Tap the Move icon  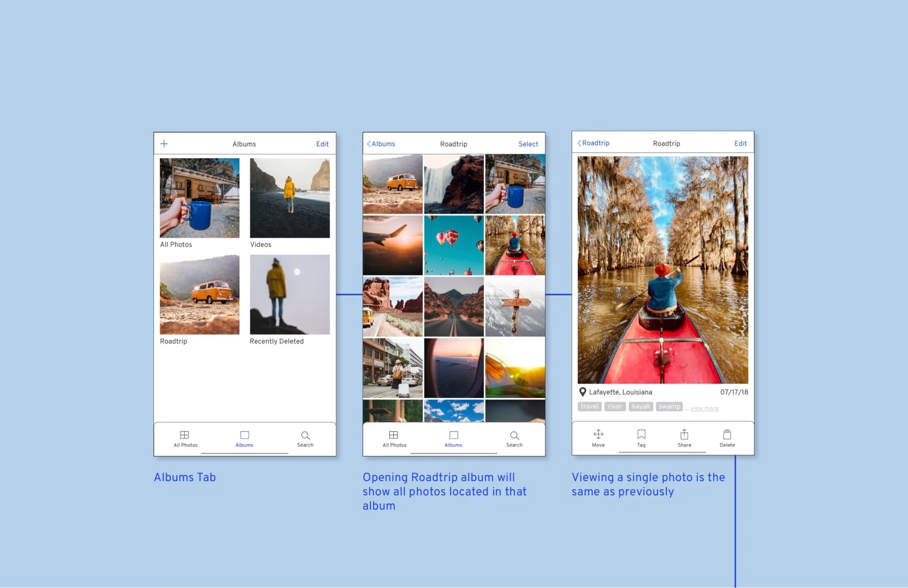[598, 435]
